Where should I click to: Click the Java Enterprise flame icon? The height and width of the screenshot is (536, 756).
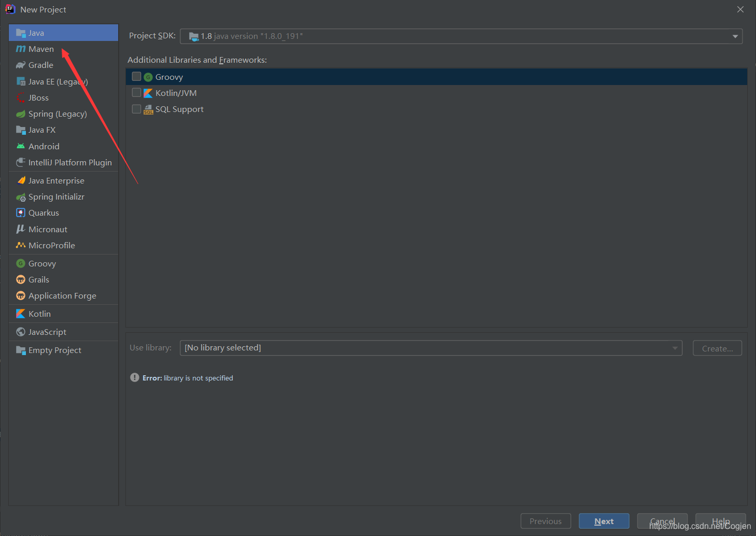21,180
